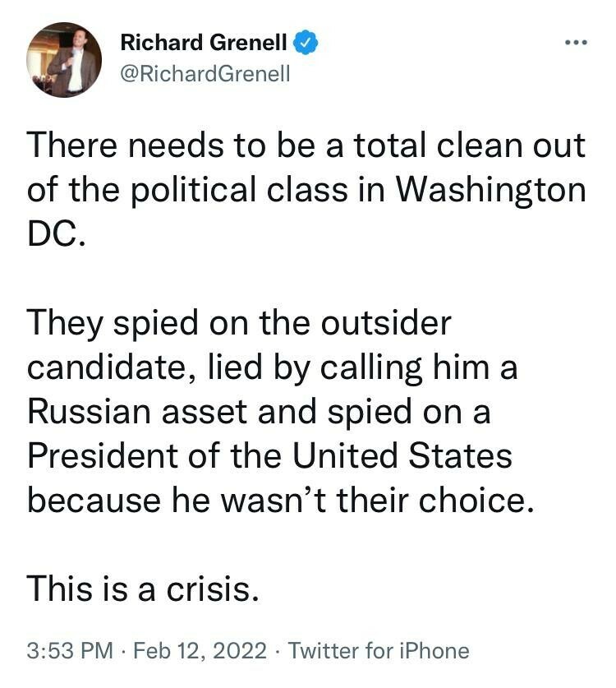Open Richard Grenell's profile picture

[64, 59]
